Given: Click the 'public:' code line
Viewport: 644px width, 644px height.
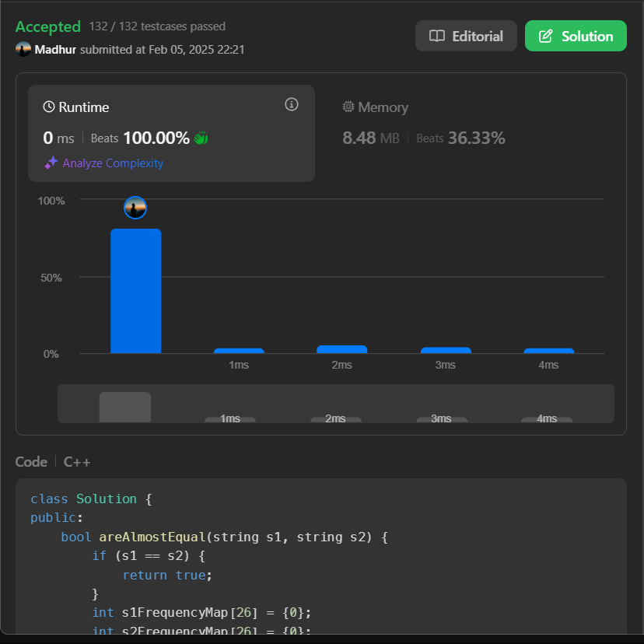Looking at the screenshot, I should (x=57, y=517).
